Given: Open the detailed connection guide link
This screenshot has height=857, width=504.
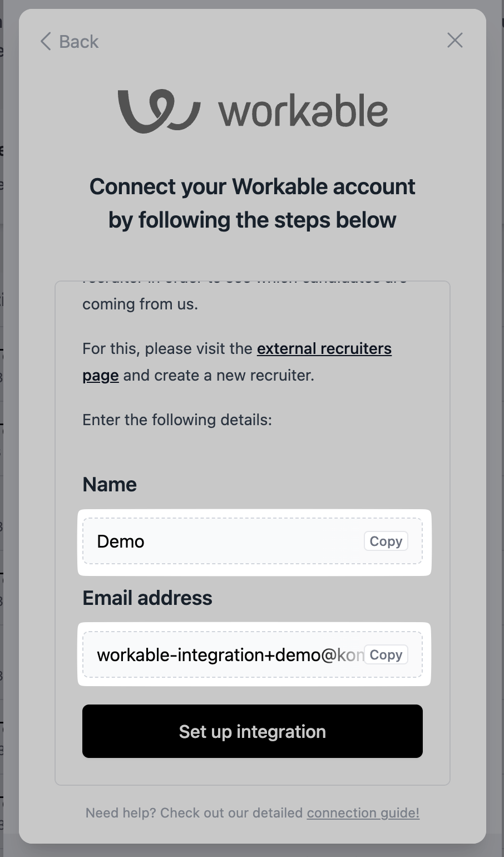Looking at the screenshot, I should coord(363,813).
